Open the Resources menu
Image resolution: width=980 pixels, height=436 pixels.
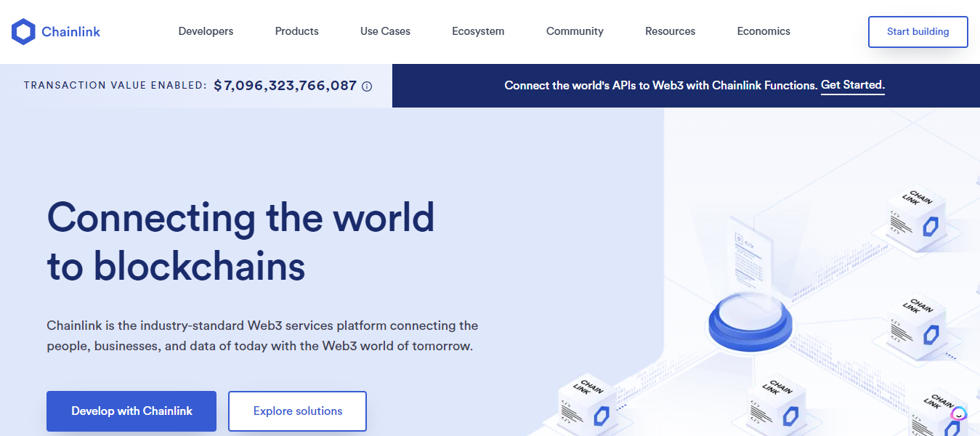tap(670, 31)
